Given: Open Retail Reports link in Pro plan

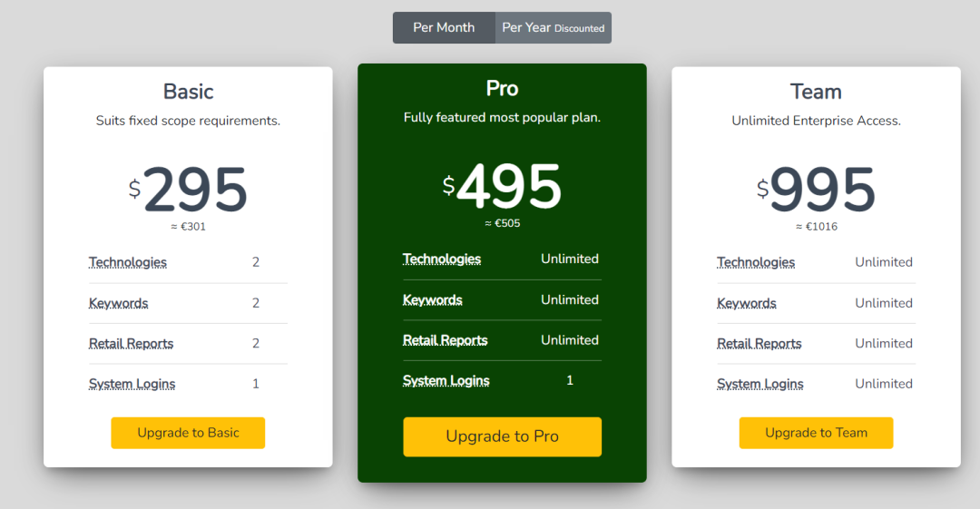Looking at the screenshot, I should [x=445, y=340].
